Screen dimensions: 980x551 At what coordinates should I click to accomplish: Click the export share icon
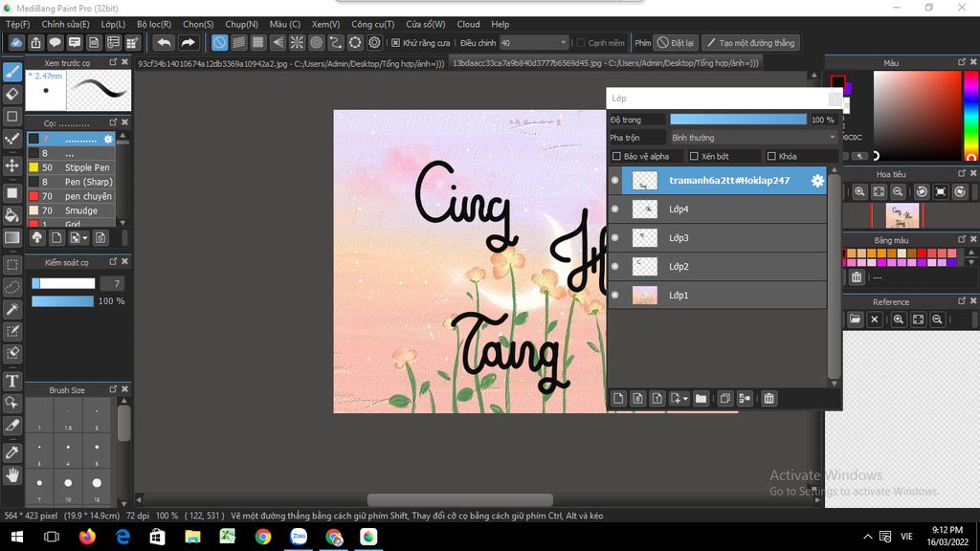tap(35, 42)
